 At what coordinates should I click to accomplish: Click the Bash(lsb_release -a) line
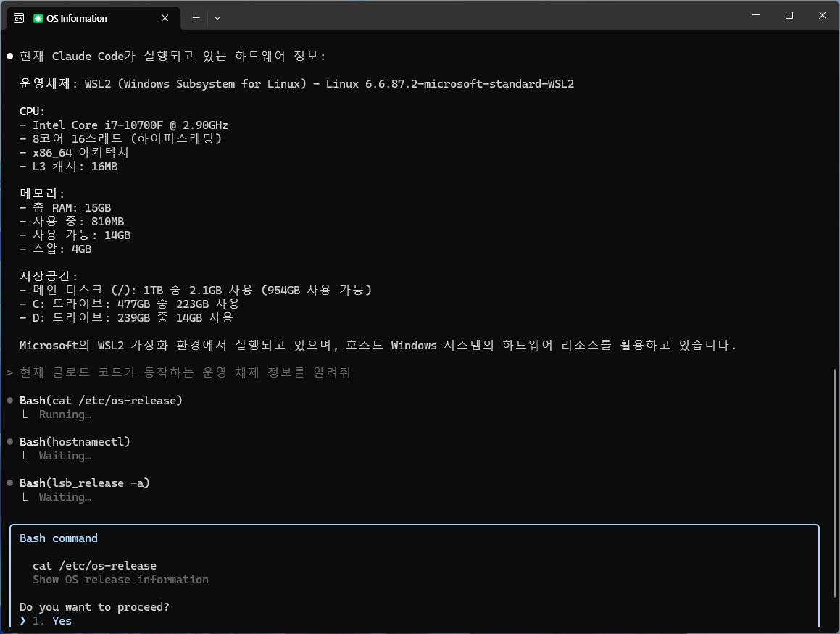point(85,483)
